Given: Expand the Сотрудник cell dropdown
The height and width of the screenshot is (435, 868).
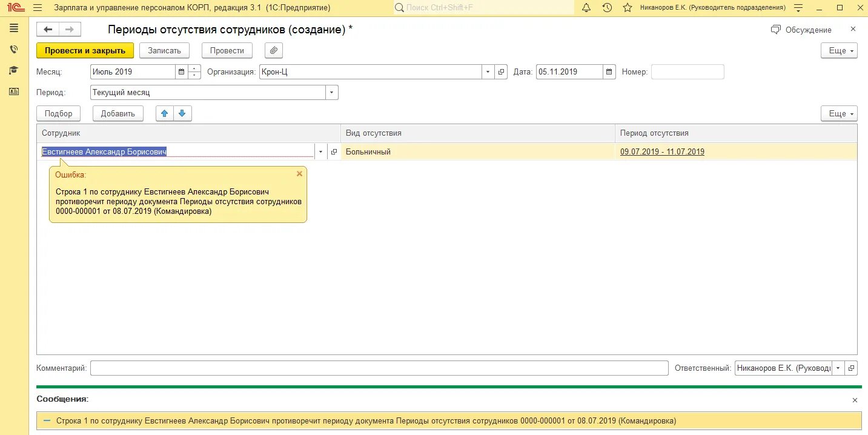Looking at the screenshot, I should [x=320, y=152].
